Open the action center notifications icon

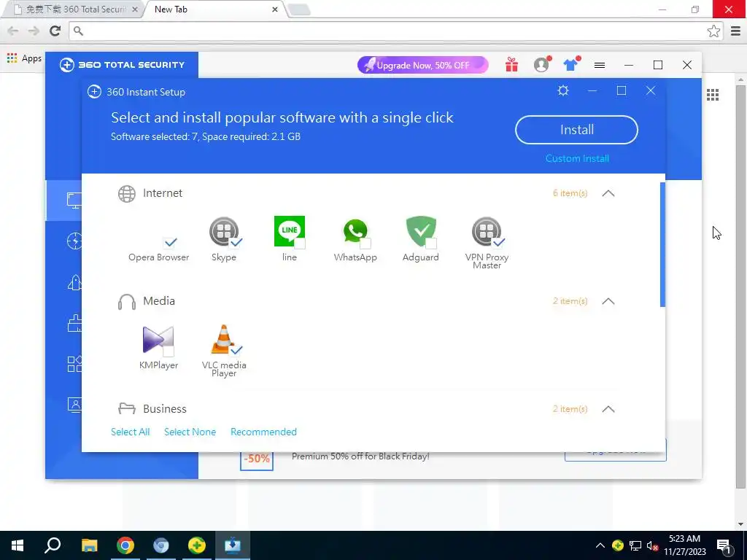pos(724,545)
